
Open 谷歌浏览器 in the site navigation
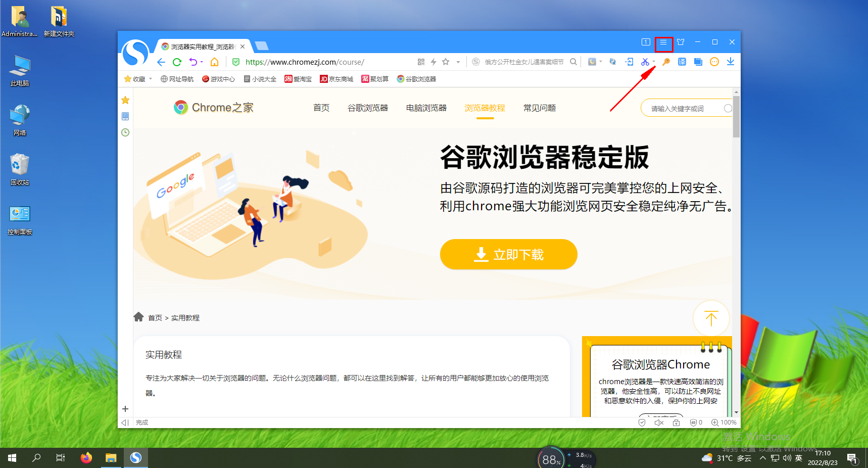[368, 108]
